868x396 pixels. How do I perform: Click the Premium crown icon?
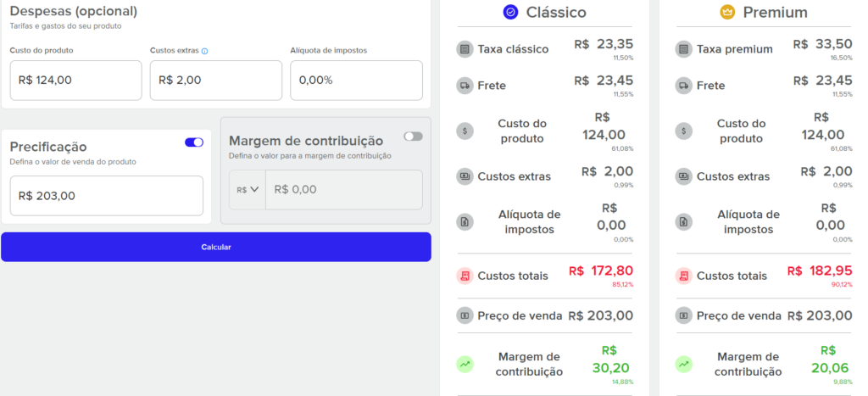point(727,12)
